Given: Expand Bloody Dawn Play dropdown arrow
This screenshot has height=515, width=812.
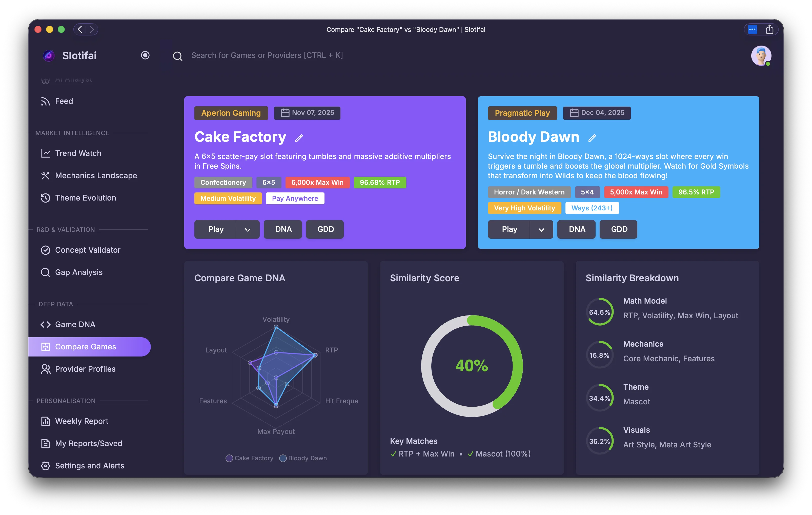Looking at the screenshot, I should pos(541,230).
